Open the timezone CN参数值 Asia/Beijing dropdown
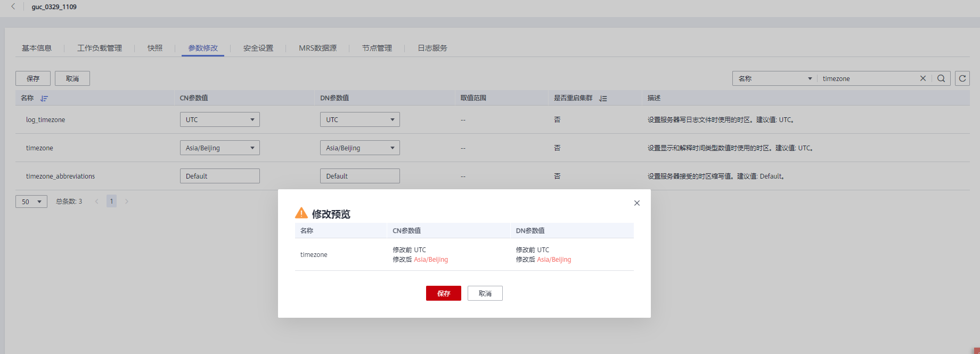 (x=220, y=148)
